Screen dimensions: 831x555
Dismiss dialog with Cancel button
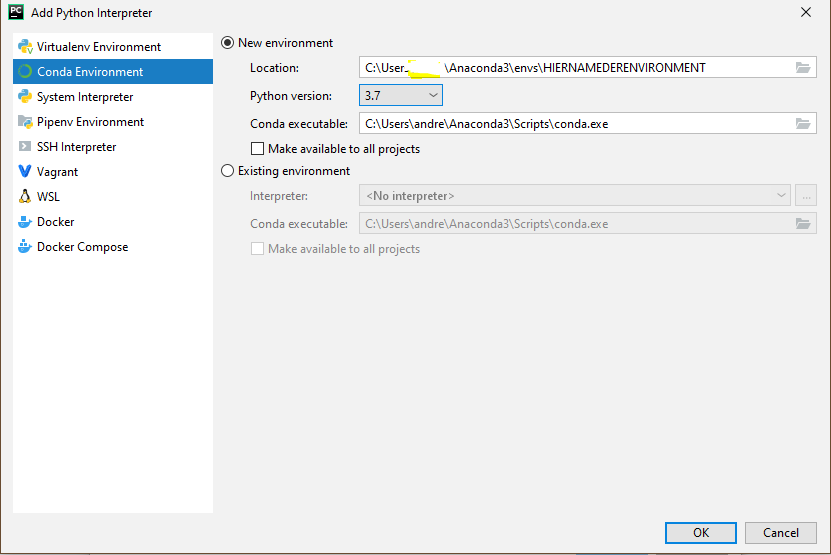[x=781, y=533]
